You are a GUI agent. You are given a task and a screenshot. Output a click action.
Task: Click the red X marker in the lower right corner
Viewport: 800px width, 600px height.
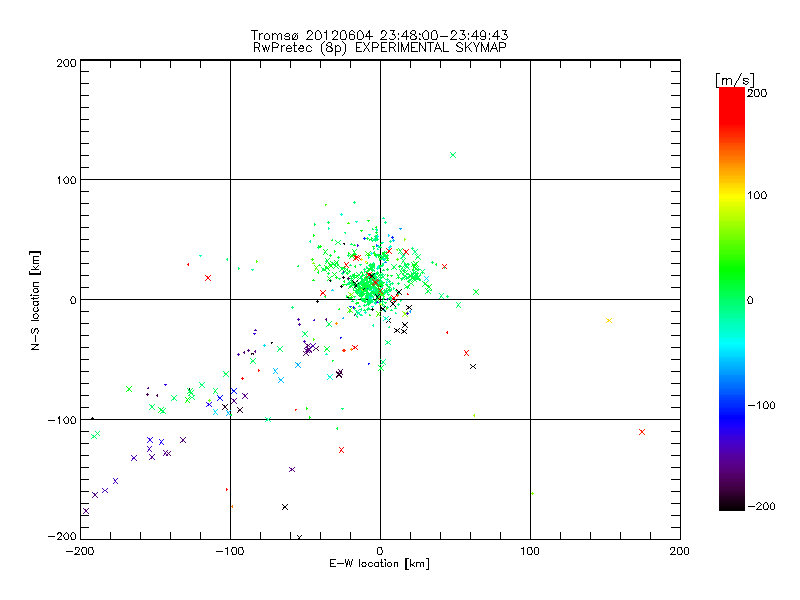coord(642,432)
